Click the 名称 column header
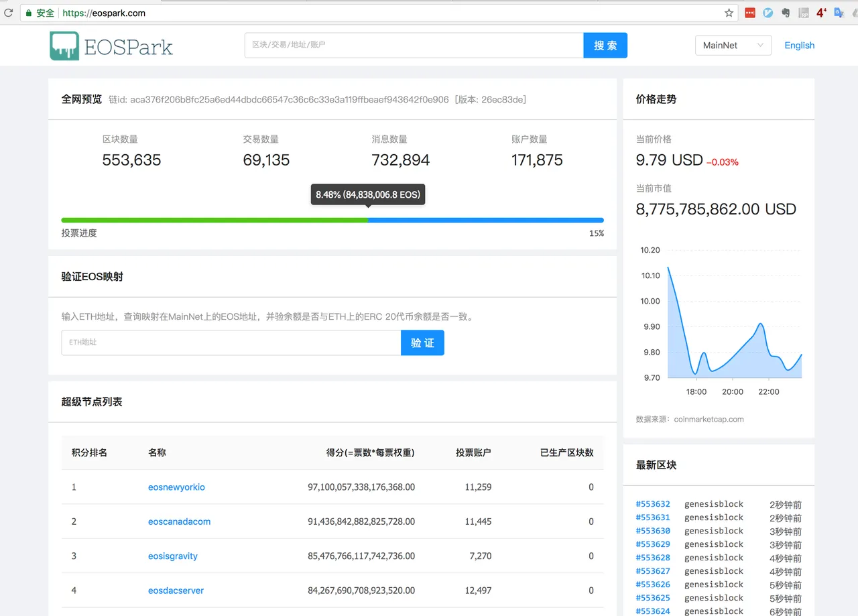Viewport: 858px width, 616px height. click(x=157, y=452)
